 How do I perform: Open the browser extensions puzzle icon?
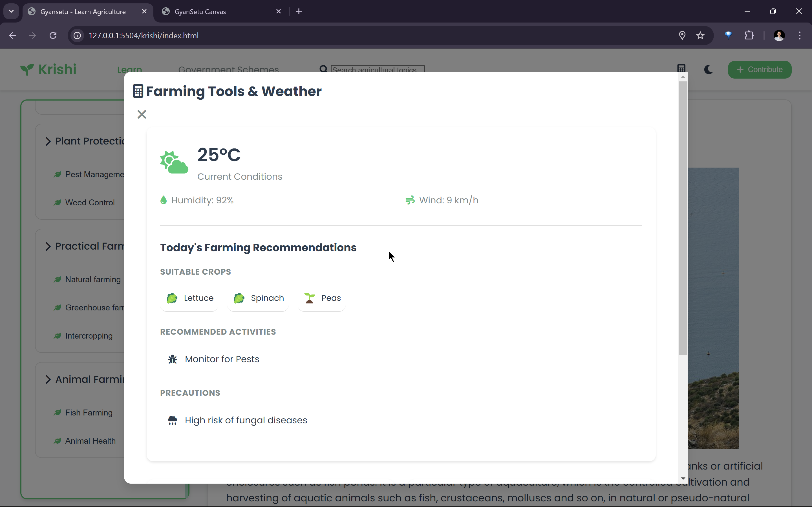(749, 35)
